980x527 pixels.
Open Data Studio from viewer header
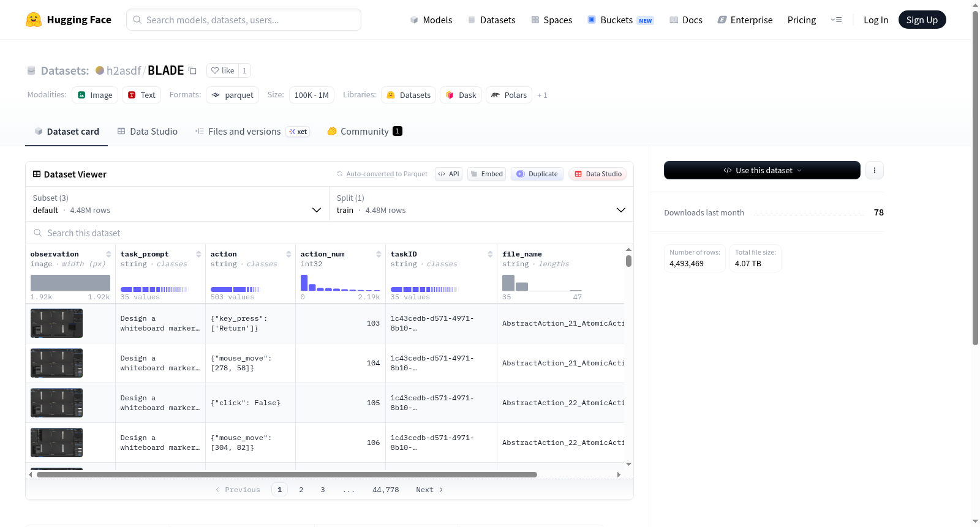(x=597, y=174)
